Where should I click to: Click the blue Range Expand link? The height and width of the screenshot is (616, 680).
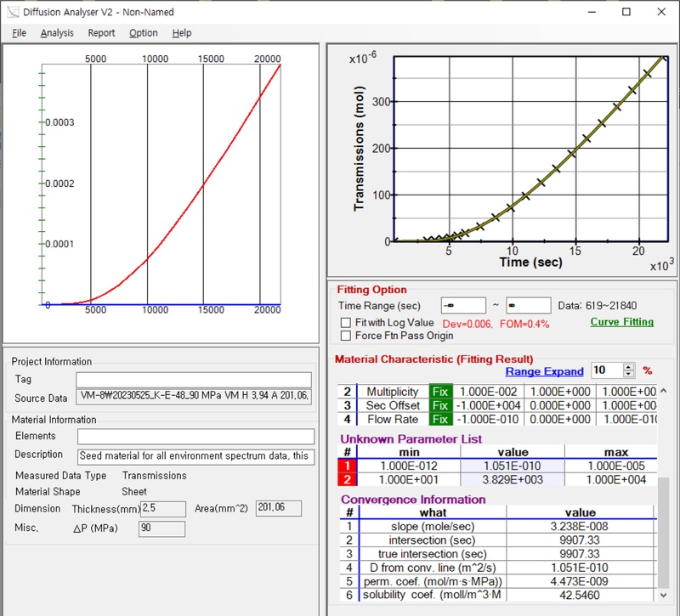click(544, 371)
